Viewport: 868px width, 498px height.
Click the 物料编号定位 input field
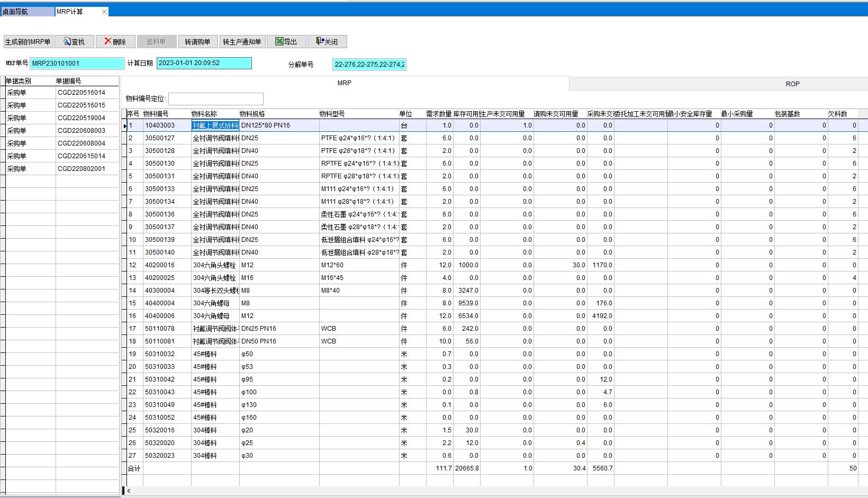pyautogui.click(x=215, y=99)
